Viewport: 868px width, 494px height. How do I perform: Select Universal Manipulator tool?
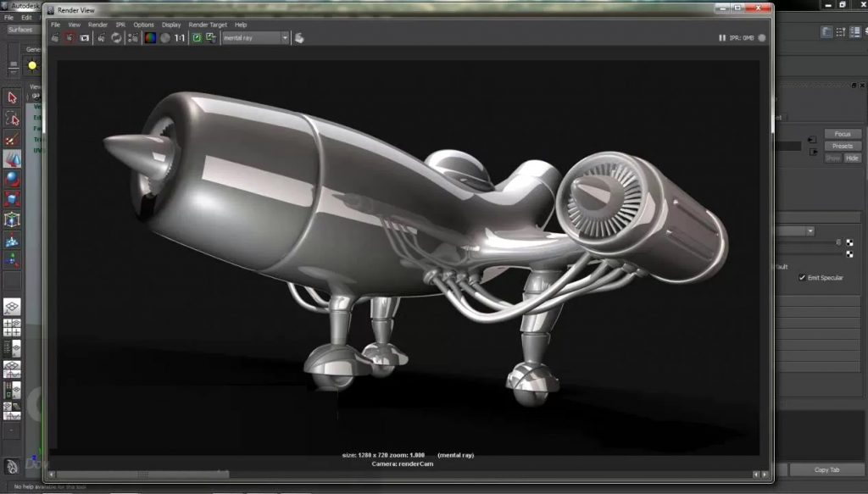[12, 219]
